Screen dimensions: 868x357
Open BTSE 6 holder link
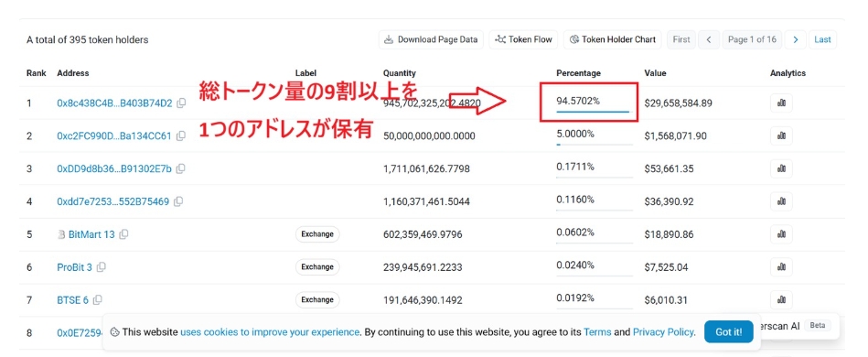(x=72, y=300)
